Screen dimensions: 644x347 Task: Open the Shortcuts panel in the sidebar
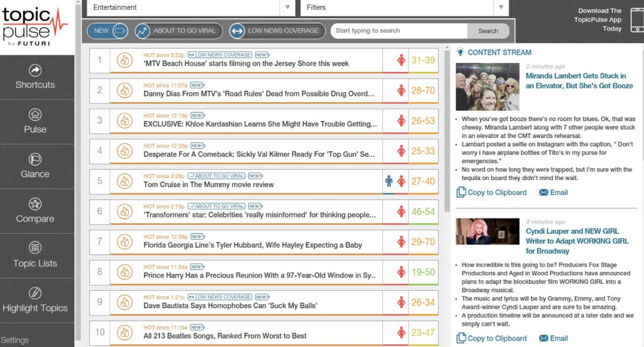click(x=35, y=77)
